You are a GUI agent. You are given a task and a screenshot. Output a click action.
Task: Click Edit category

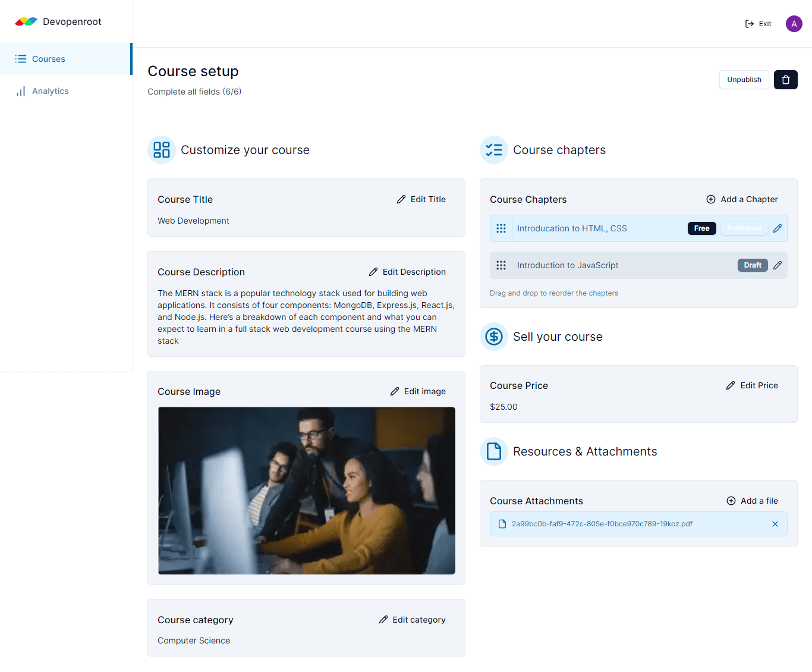tap(413, 620)
